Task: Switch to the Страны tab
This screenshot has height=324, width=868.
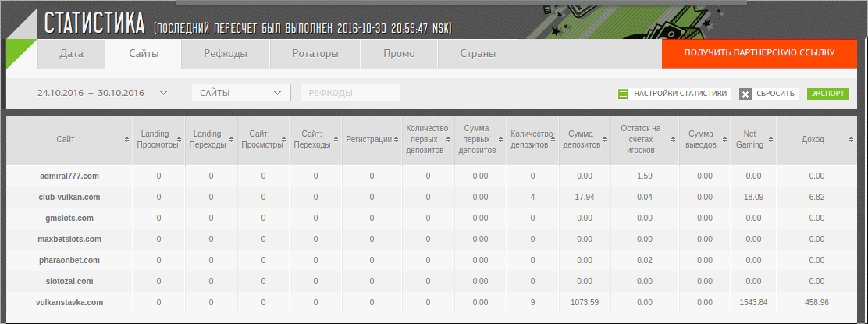Action: [x=478, y=55]
